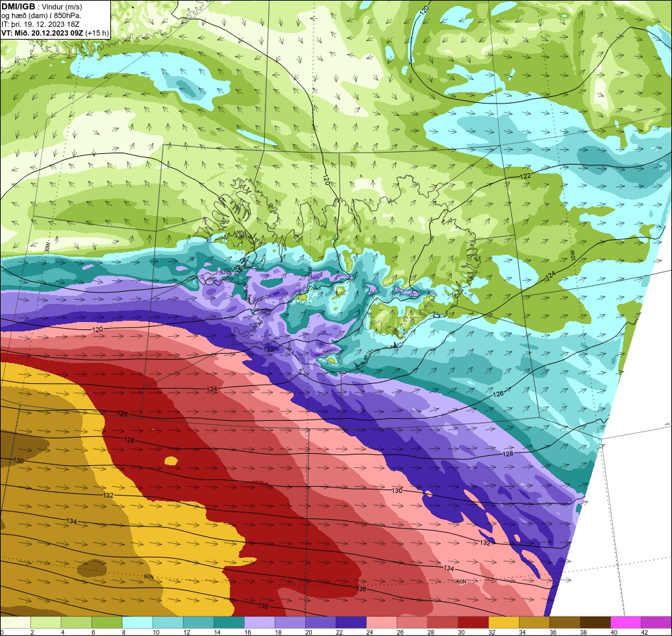Click the 'IT: þri. 19. 12. 2023 18Z' line

coord(40,24)
